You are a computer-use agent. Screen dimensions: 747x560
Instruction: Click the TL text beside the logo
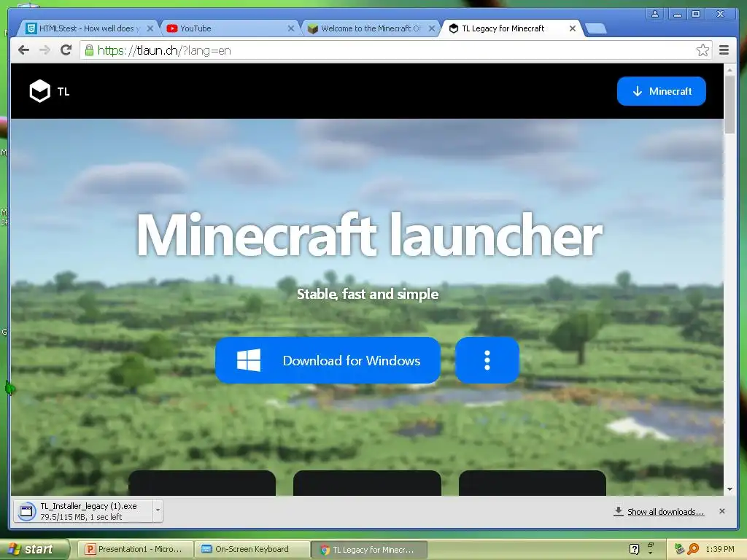click(63, 91)
